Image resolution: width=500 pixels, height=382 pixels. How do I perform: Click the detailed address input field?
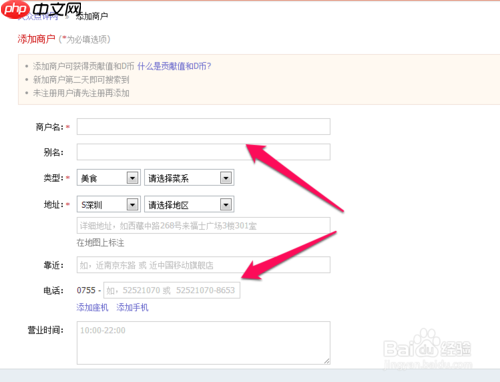tap(203, 226)
